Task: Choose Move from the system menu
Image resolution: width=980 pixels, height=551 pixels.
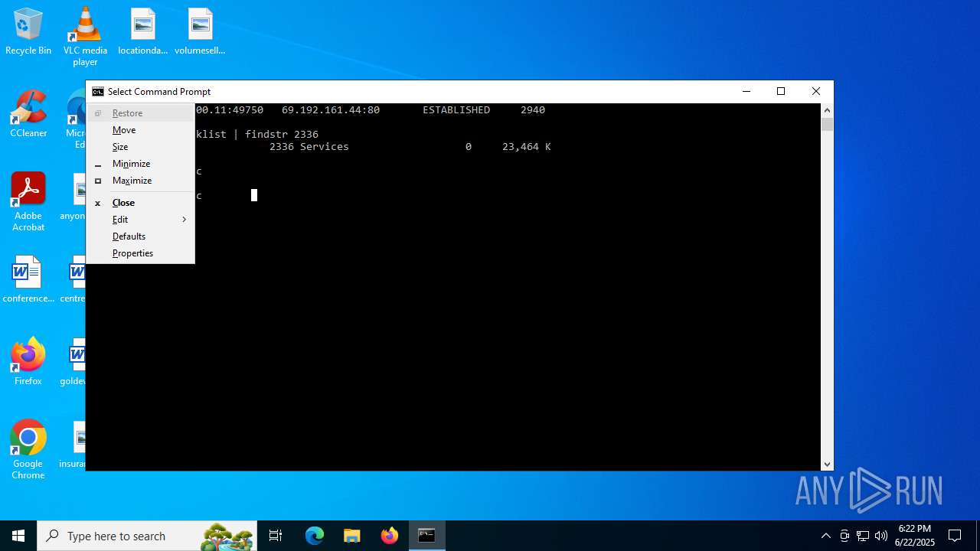Action: coord(141,130)
